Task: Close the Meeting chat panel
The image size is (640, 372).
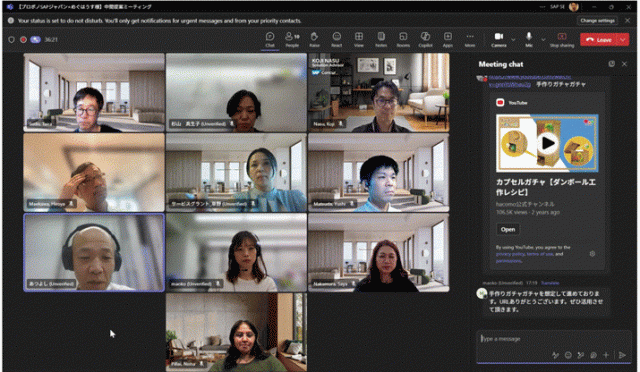Action: (x=624, y=64)
